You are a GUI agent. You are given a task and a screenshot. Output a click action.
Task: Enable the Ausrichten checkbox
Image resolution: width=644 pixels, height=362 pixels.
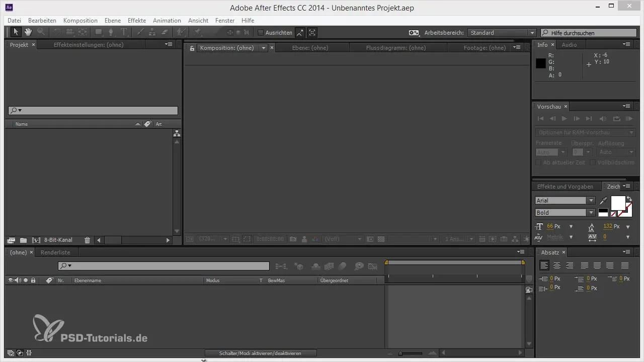[x=261, y=33]
